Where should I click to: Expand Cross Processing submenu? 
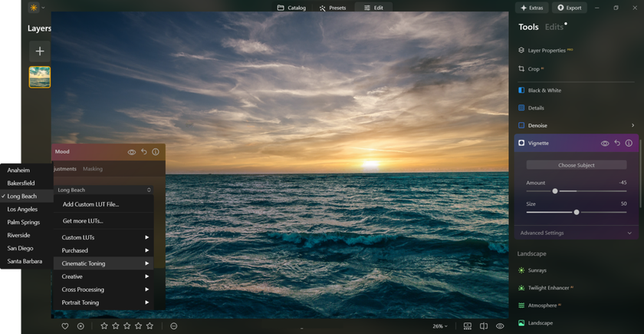[x=103, y=289]
